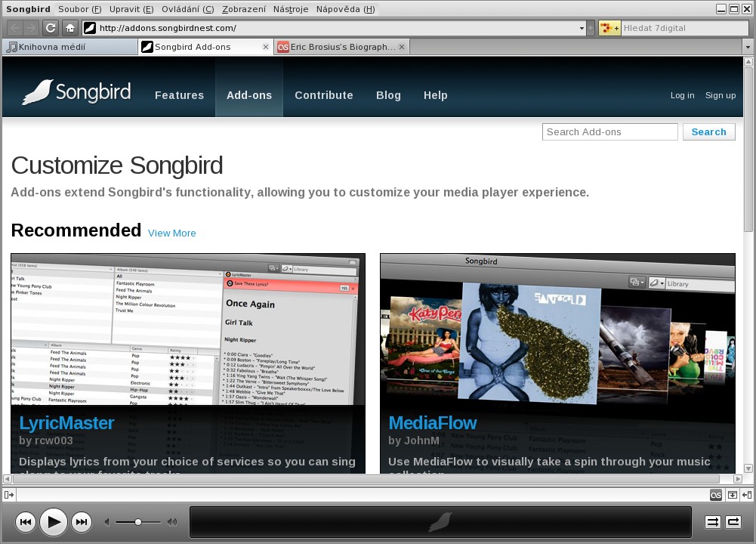The height and width of the screenshot is (544, 756).
Task: Go forward to the next page
Action: coord(30,28)
